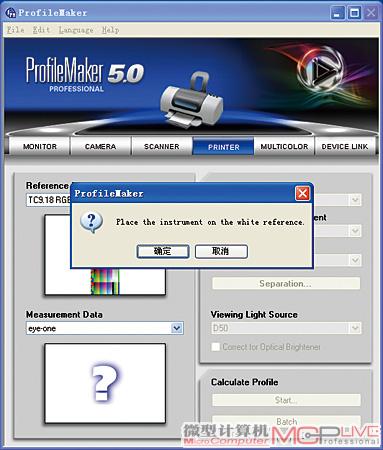Open the top dropdown arrow behind dialog

pyautogui.click(x=355, y=200)
